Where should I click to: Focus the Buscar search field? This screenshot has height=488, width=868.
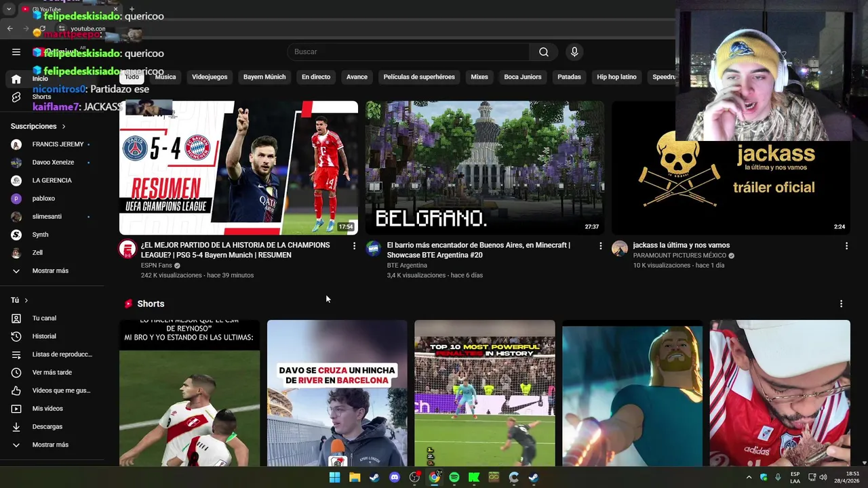(x=408, y=52)
